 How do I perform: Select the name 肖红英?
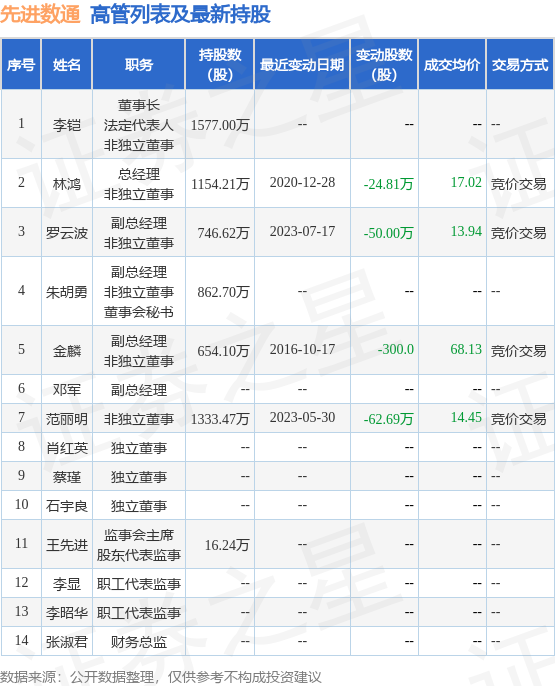click(x=67, y=448)
